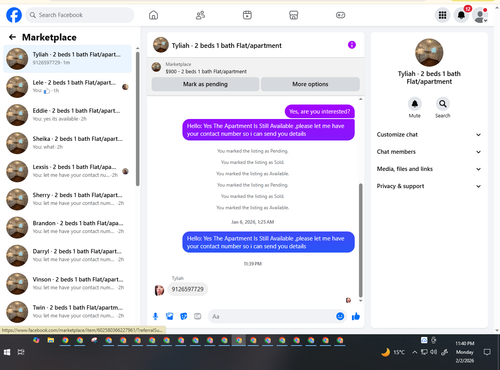This screenshot has height=370, width=500.
Task: Open the Eddie conversation in the list
Action: [x=67, y=115]
